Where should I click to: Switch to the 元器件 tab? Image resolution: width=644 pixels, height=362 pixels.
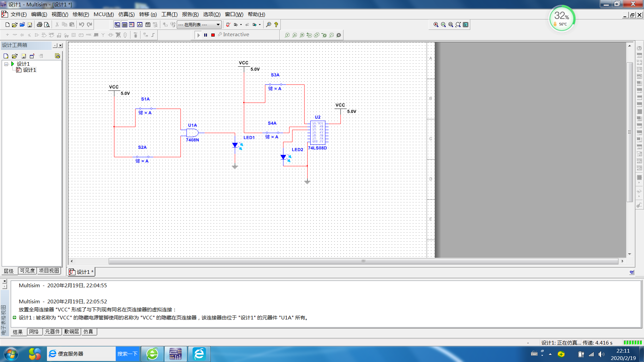pos(52,331)
